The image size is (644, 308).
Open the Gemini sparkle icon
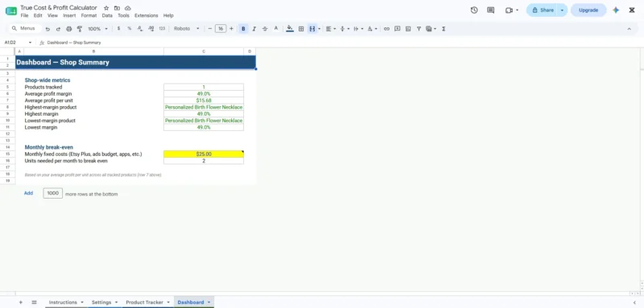click(x=616, y=10)
